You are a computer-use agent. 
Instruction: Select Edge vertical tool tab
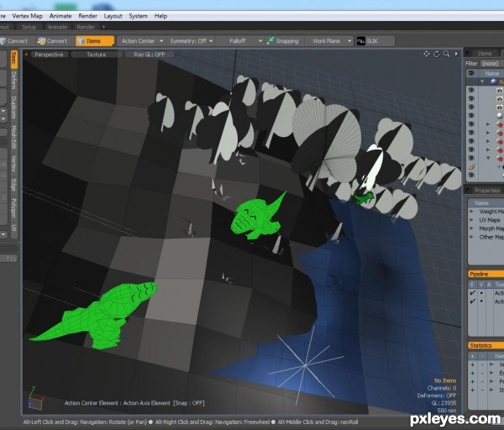[13, 185]
